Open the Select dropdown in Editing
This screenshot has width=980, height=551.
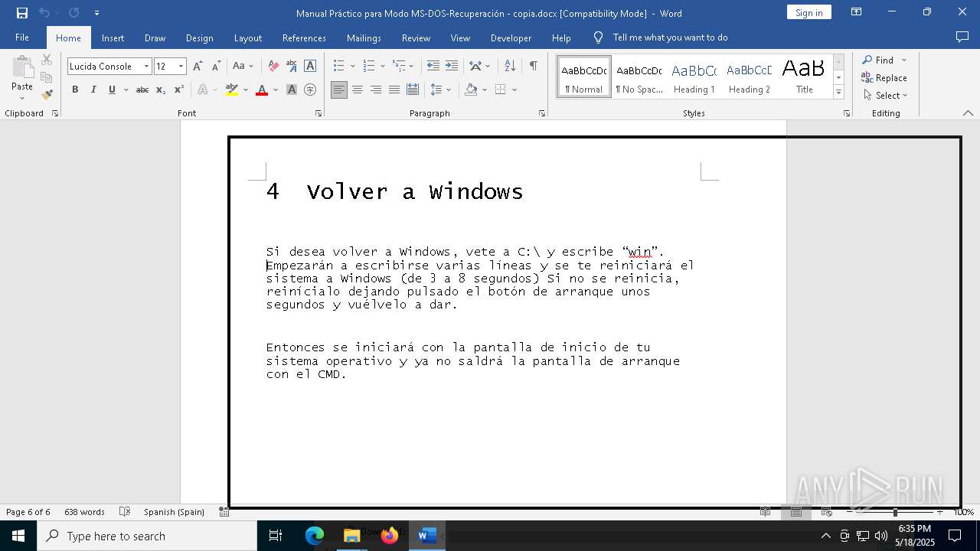(x=885, y=96)
